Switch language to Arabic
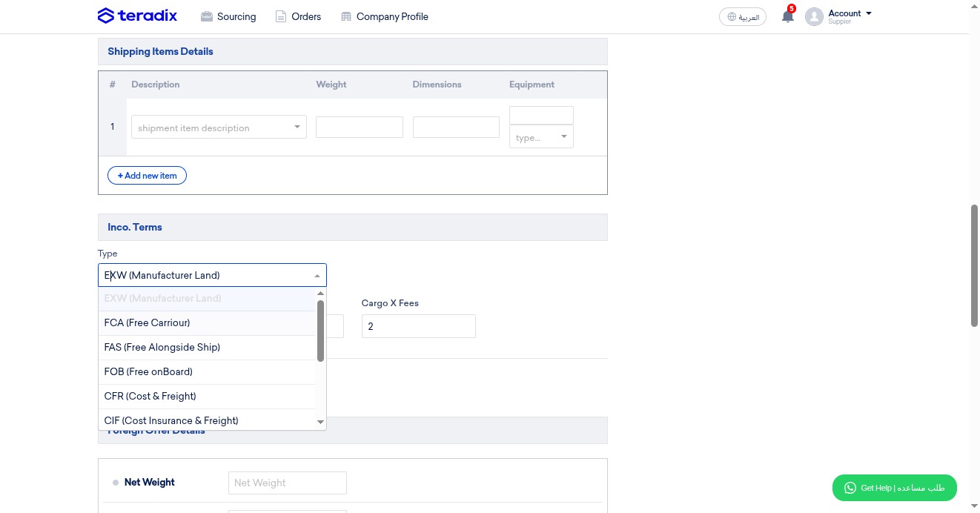Viewport: 980px width, 513px height. coord(743,17)
